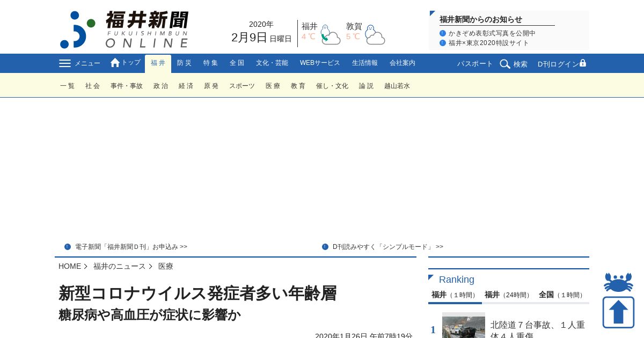Open rank 1 article thumbnail
Viewport: 644px width, 338px height.
pyautogui.click(x=464, y=325)
